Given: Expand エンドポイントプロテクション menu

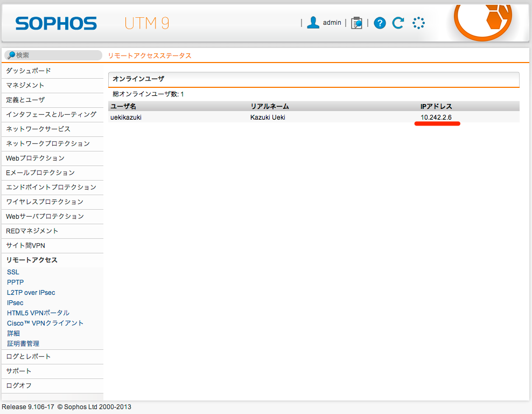Looking at the screenshot, I should click(x=53, y=188).
